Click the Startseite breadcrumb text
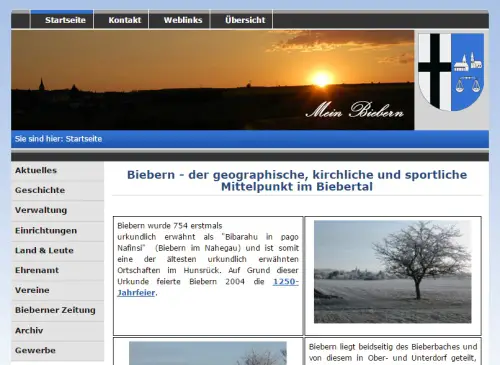 84,139
